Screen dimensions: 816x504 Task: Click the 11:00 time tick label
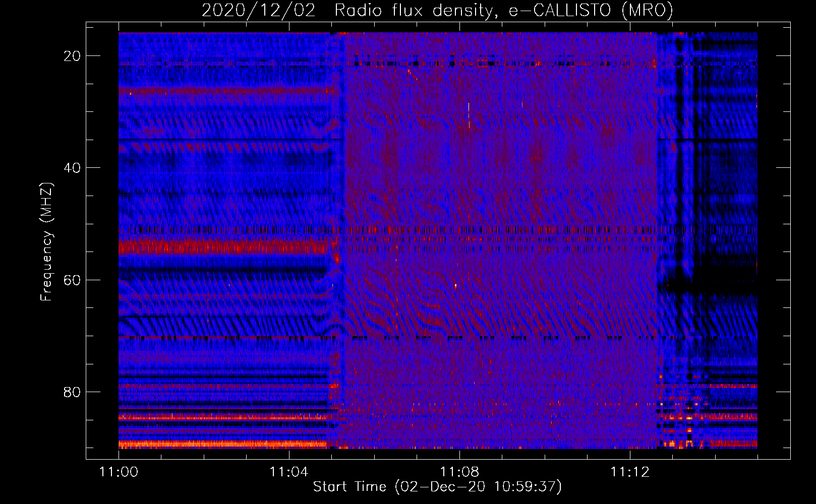coord(119,472)
